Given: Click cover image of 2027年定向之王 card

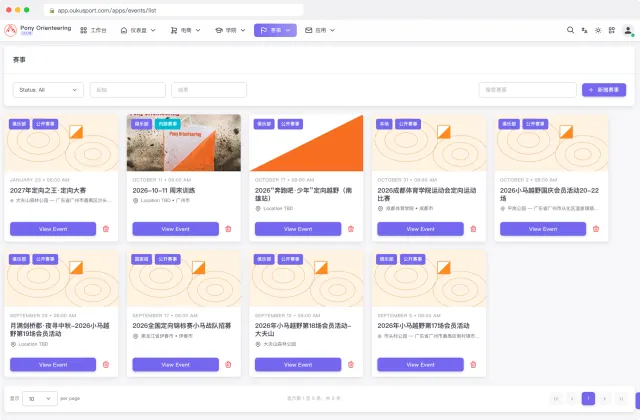Looking at the screenshot, I should (x=61, y=143).
